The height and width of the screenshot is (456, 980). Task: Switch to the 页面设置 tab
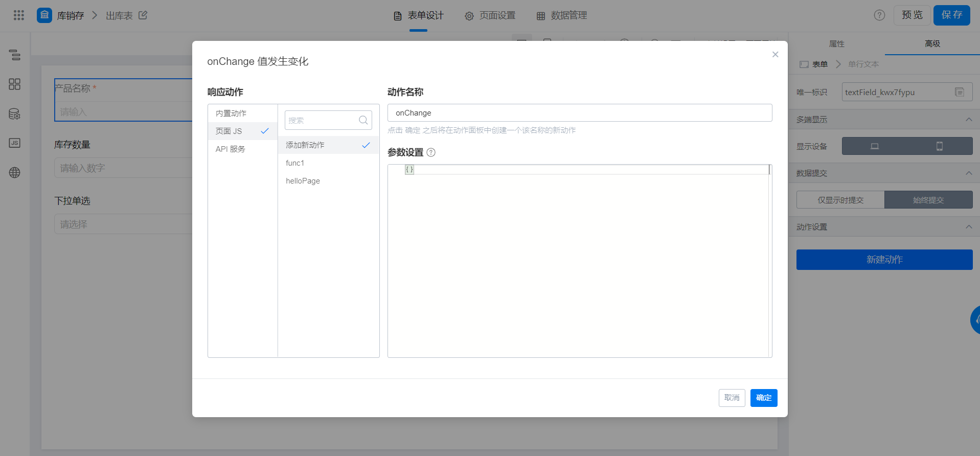click(490, 16)
